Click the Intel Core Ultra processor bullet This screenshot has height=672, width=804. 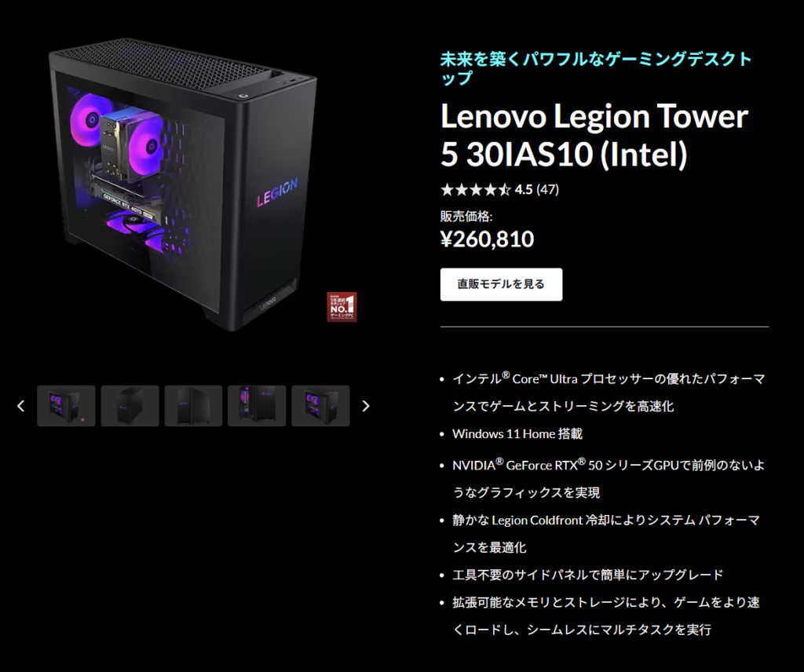(608, 392)
